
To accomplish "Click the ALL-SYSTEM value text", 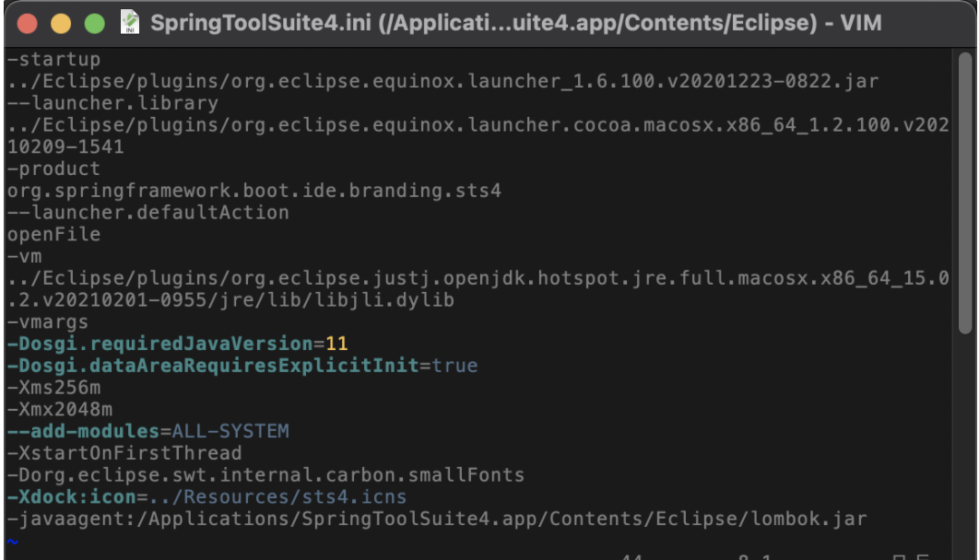I will tap(230, 431).
